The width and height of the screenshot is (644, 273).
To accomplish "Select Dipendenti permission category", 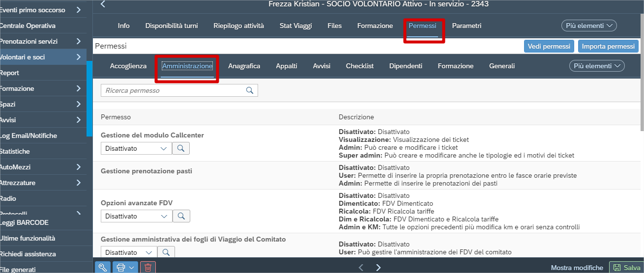I will (406, 66).
